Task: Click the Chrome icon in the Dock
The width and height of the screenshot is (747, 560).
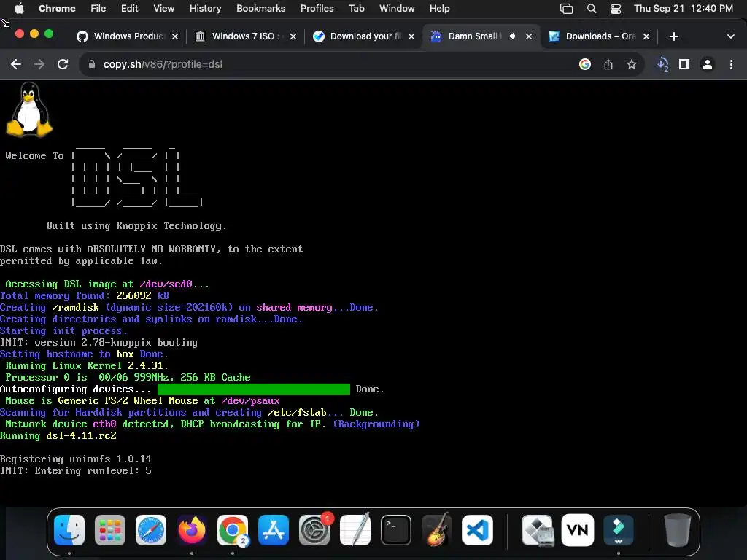Action: [x=233, y=530]
